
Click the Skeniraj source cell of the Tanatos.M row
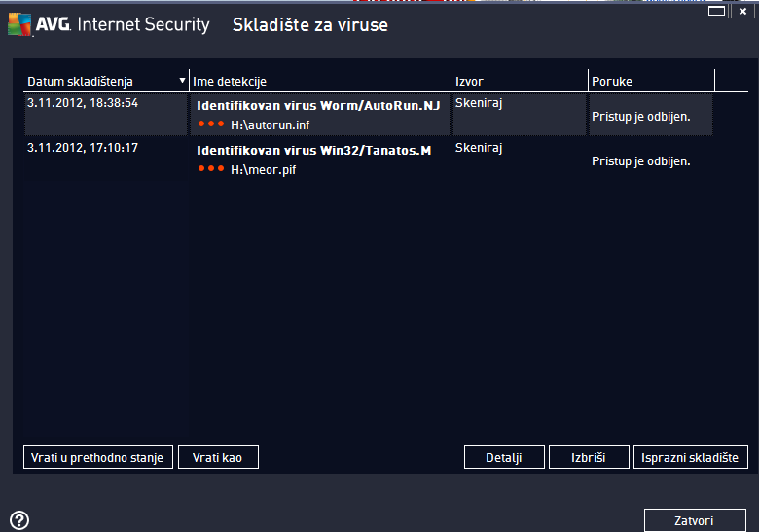pos(478,148)
